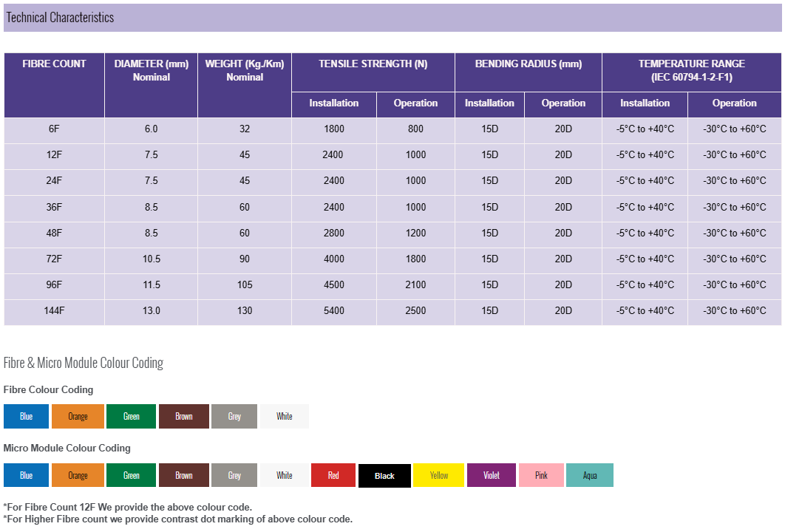Screen dimensions: 785x532
Task: Click the 13.0 diameter value
Action: pos(152,311)
